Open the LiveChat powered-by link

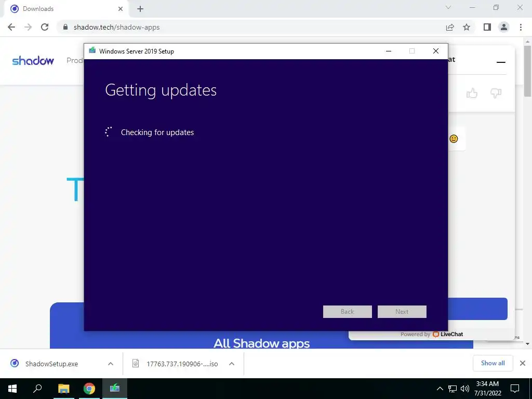(x=432, y=334)
